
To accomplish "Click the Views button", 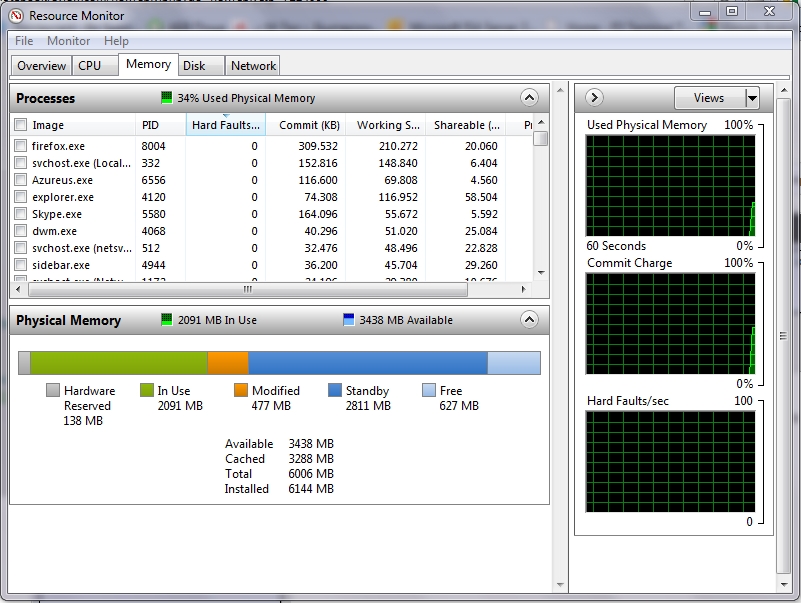I will tap(710, 98).
